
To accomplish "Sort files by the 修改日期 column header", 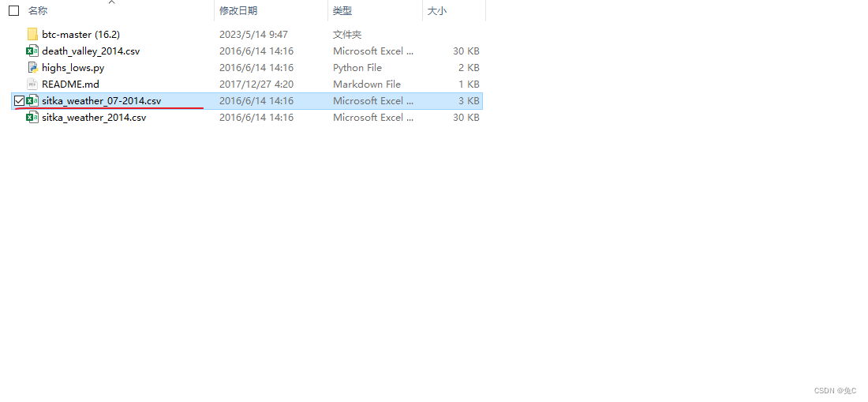I will [x=238, y=10].
